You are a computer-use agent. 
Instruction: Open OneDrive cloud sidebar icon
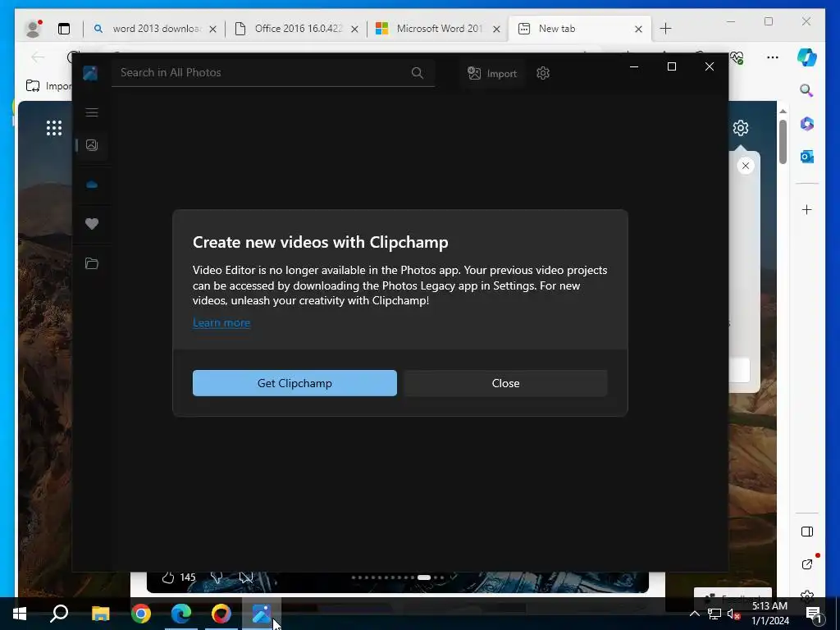pyautogui.click(x=92, y=185)
